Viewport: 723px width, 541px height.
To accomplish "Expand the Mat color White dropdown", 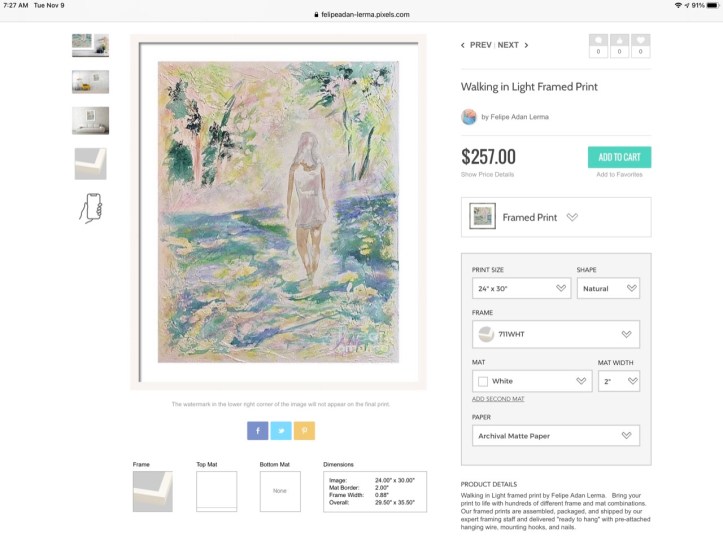I will (532, 381).
